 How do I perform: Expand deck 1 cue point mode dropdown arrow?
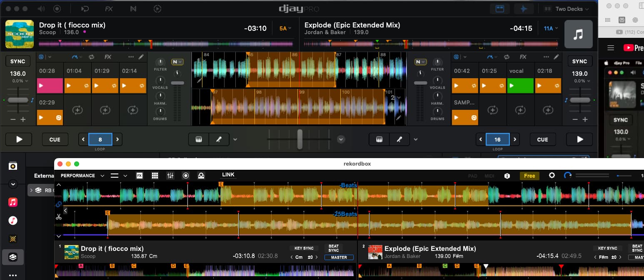click(x=49, y=57)
